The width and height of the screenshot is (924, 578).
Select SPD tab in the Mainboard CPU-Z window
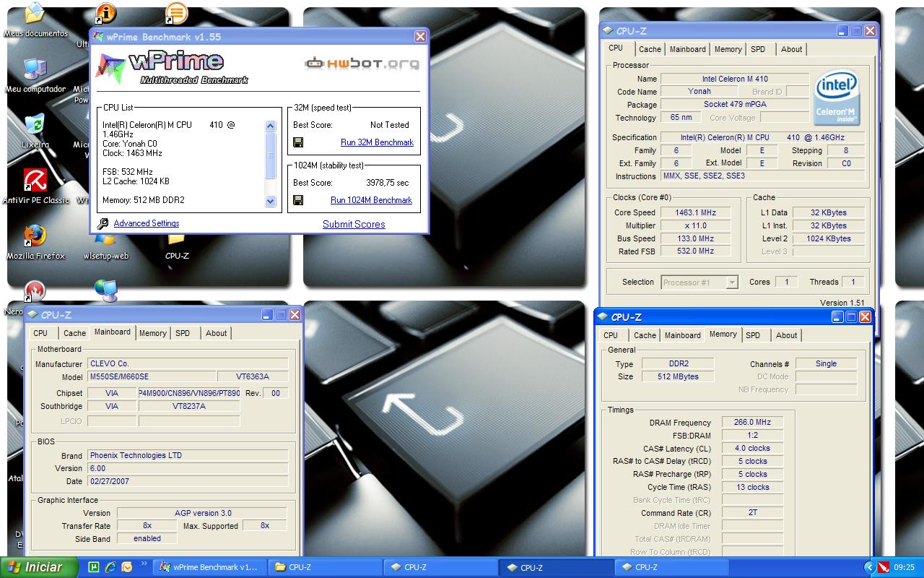point(183,333)
